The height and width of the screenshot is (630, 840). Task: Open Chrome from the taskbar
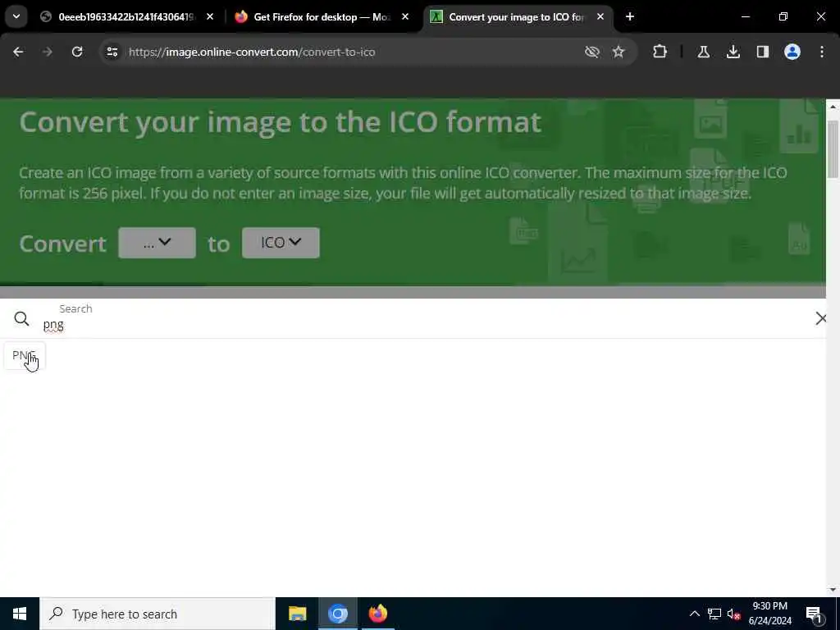tap(337, 614)
